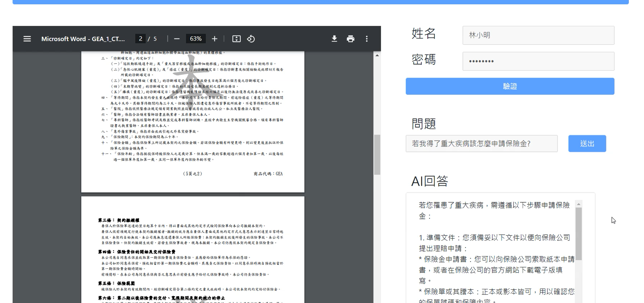This screenshot has height=303, width=644.
Task: Click the 第五條 保險範圍 heading in PDF
Action: 116,283
